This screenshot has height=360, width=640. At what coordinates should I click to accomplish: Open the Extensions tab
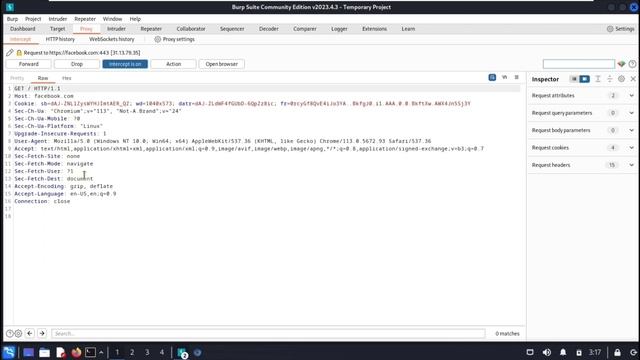tap(374, 29)
